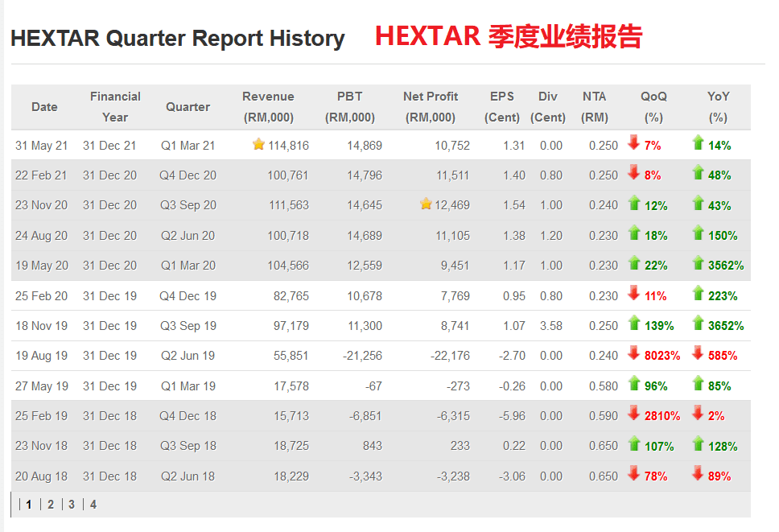Go to page 2 of the report history
This screenshot has width=779, height=532.
pyautogui.click(x=51, y=505)
